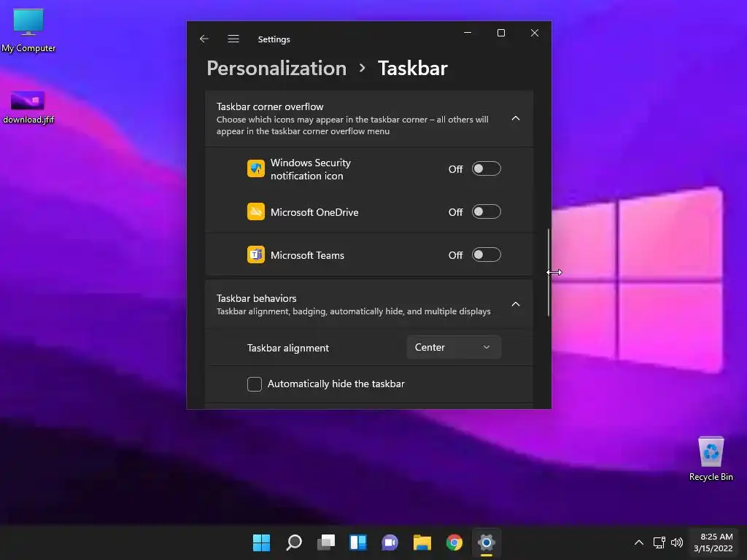Launch Teams Chat from the taskbar

tap(390, 542)
